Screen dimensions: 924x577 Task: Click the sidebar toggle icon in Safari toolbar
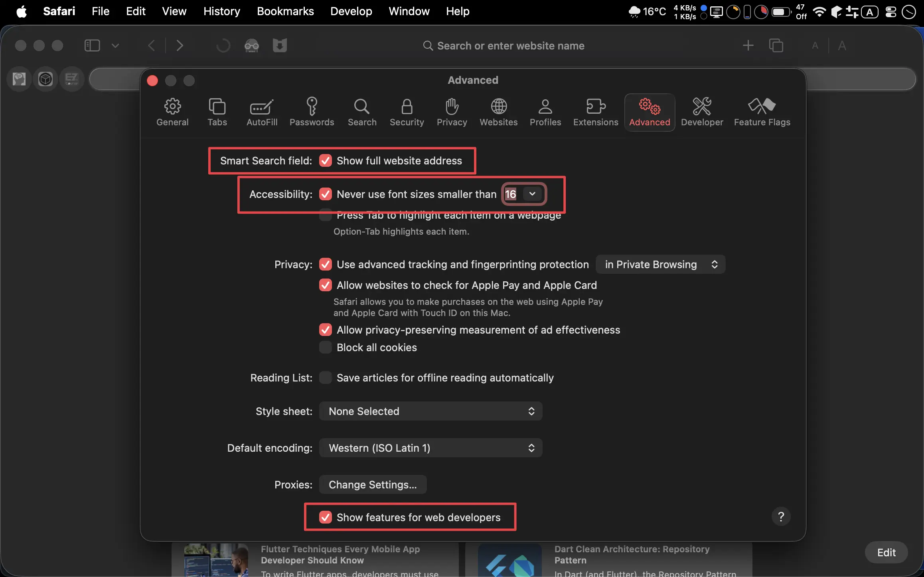92,45
